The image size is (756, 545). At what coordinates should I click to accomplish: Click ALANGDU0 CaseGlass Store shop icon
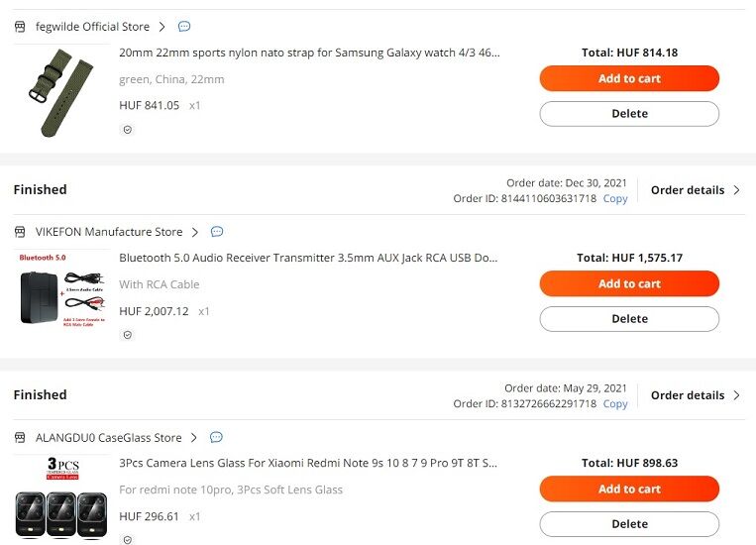point(20,437)
